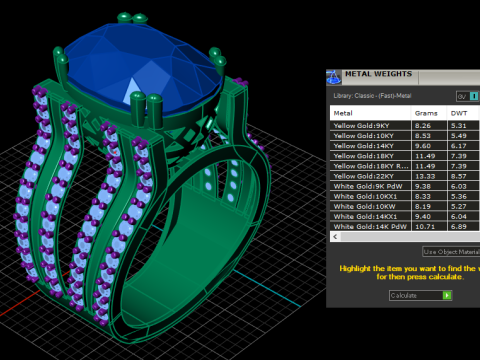Click the DWT column header
Screen dimensions: 480x360
click(464, 113)
